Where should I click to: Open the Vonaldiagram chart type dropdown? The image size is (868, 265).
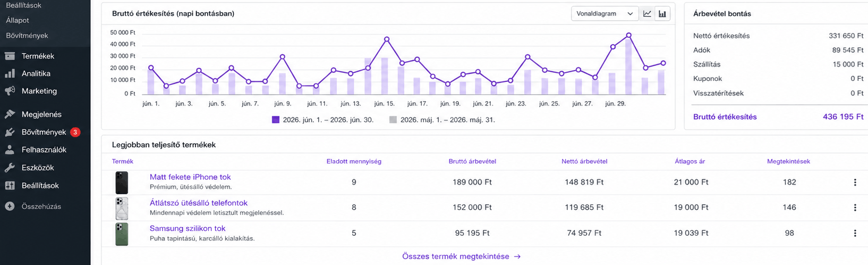click(605, 14)
